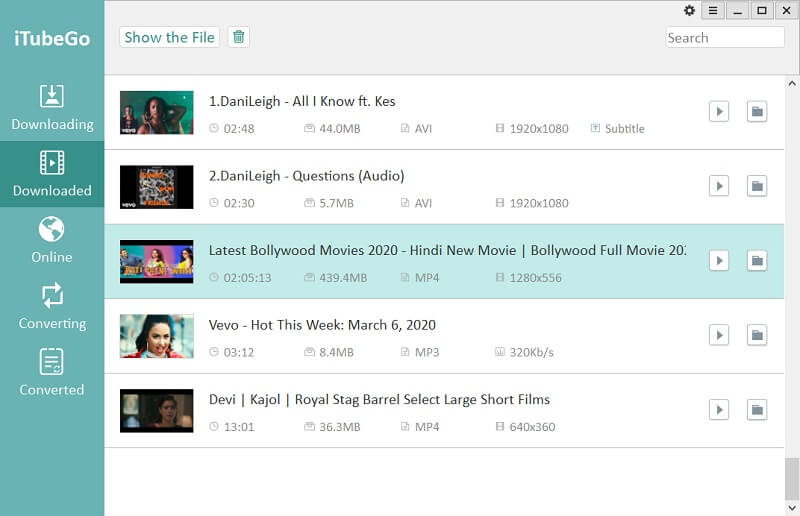This screenshot has width=800, height=516.
Task: Open the Downloading section
Action: tap(52, 108)
